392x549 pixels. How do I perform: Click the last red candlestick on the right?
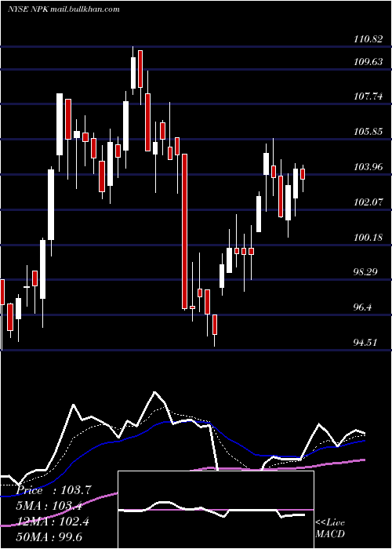[x=303, y=174]
